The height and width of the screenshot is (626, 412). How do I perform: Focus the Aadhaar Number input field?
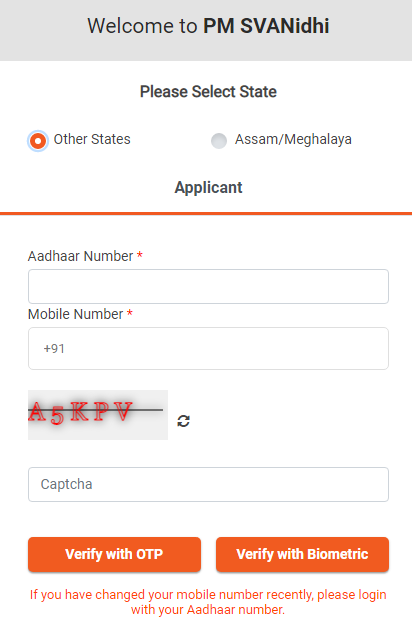tap(208, 286)
